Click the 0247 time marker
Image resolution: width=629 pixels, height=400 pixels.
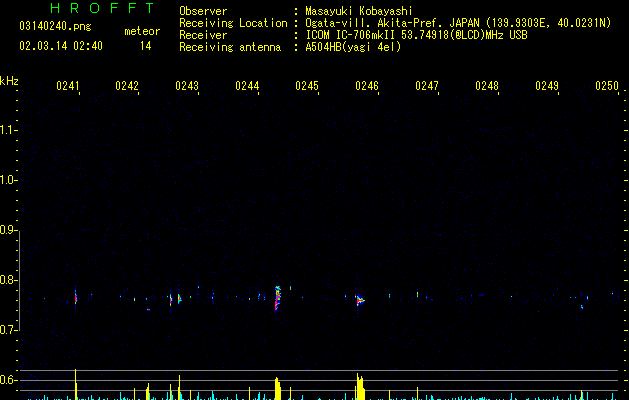[427, 86]
